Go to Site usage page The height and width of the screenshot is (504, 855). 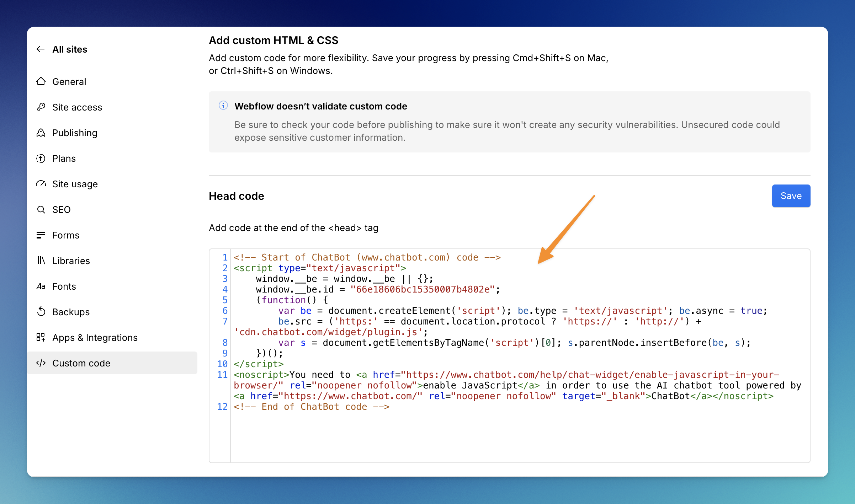coord(75,184)
